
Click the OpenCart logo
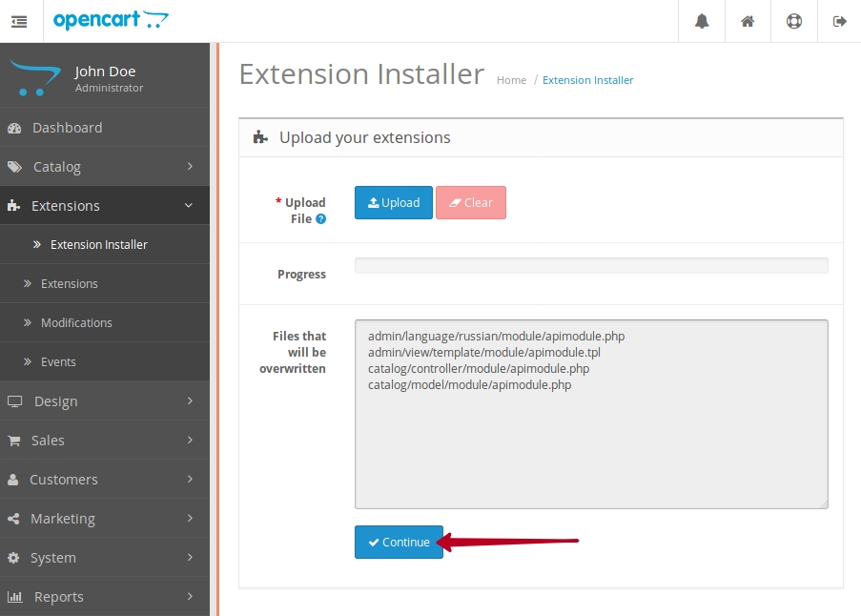[x=111, y=20]
